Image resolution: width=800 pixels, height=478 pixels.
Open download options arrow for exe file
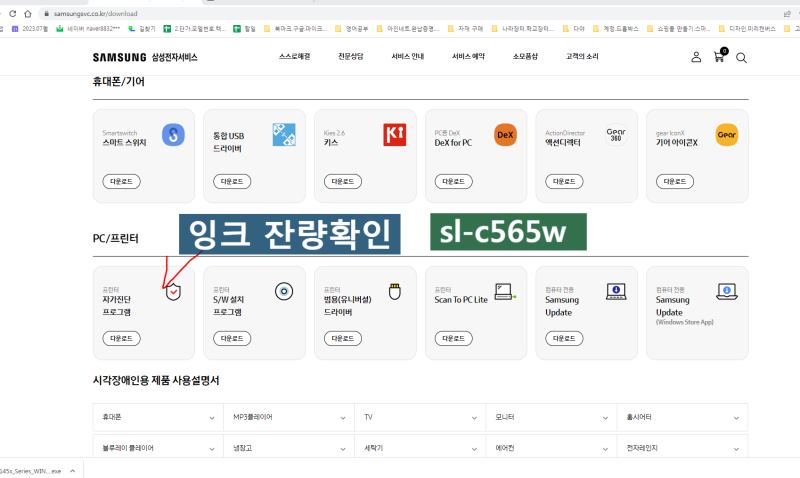(x=72, y=471)
